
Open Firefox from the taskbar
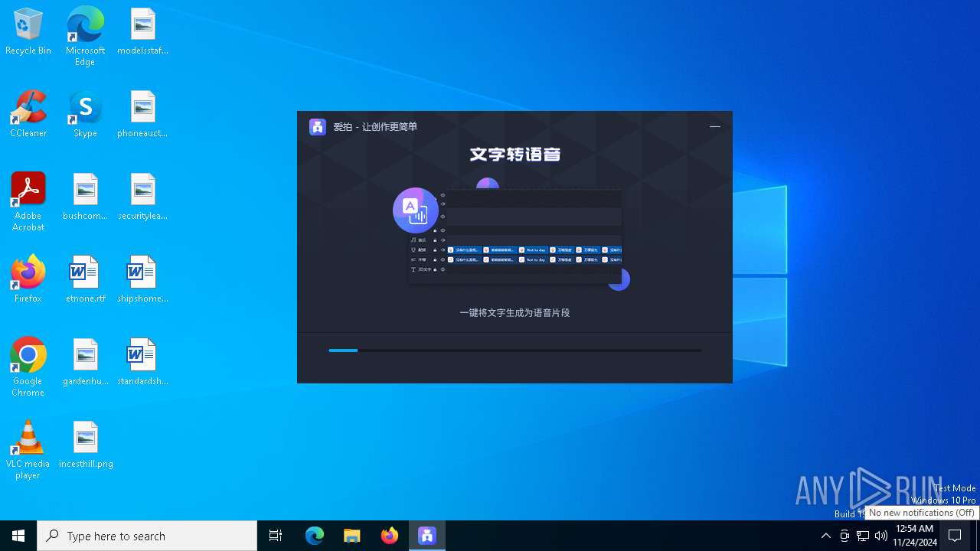point(390,536)
